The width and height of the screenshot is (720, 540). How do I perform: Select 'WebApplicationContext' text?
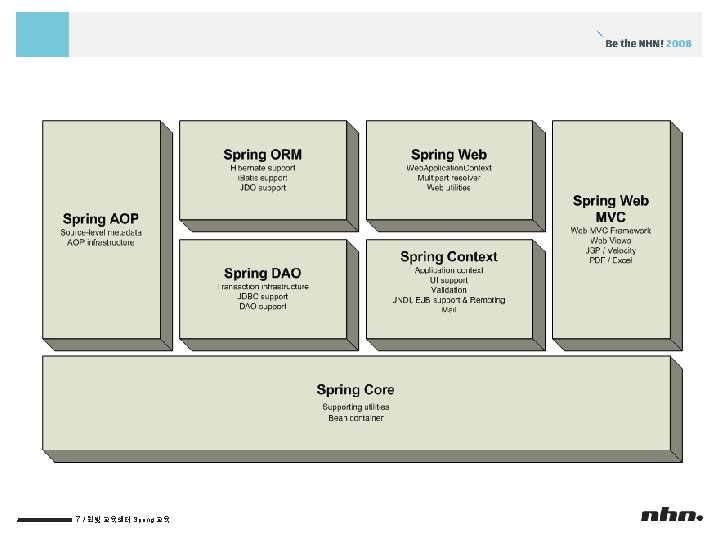click(x=449, y=168)
